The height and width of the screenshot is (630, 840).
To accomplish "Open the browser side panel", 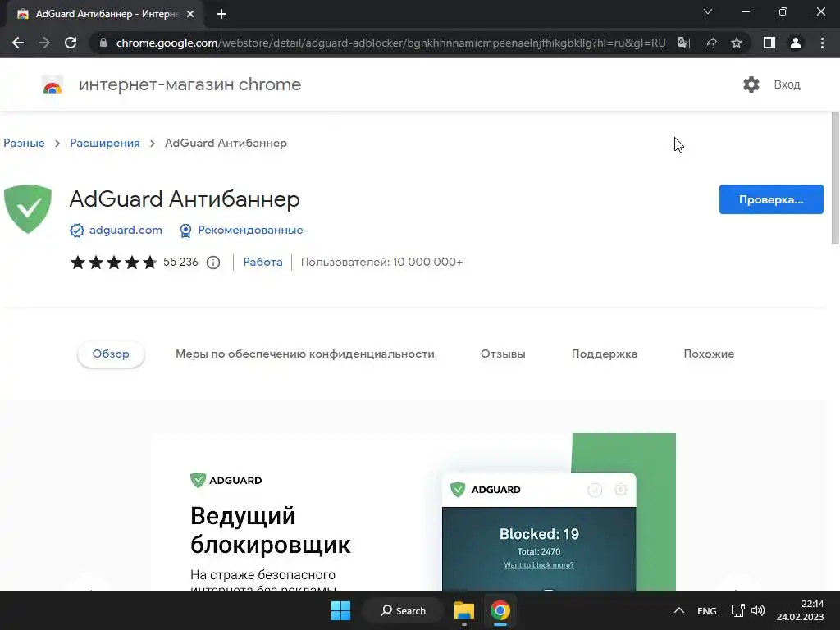I will pyautogui.click(x=769, y=43).
